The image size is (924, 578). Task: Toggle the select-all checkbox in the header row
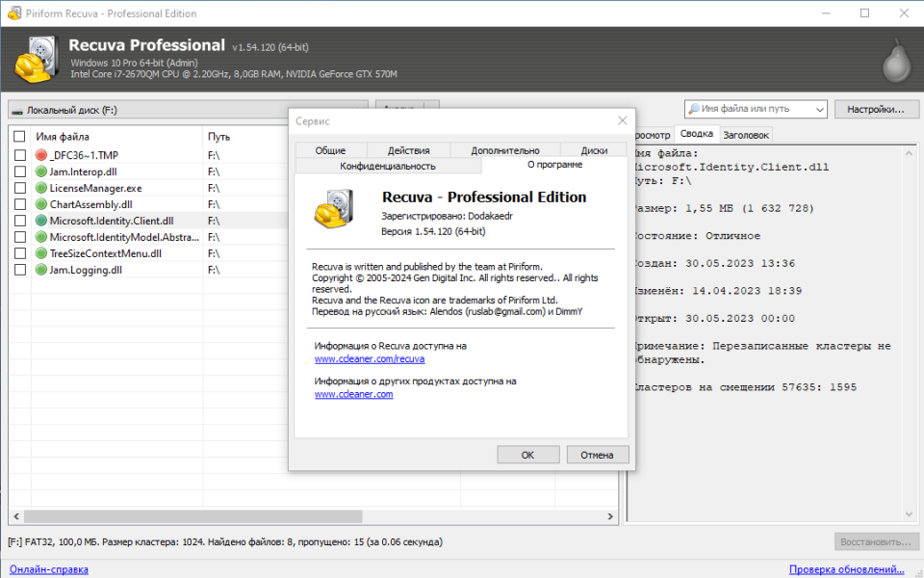click(19, 136)
